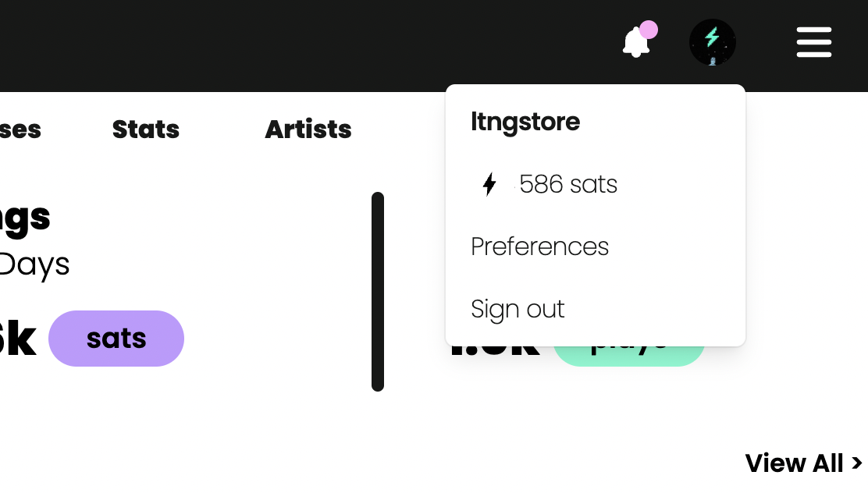Click the lightning bolt beside 586 sats

489,185
